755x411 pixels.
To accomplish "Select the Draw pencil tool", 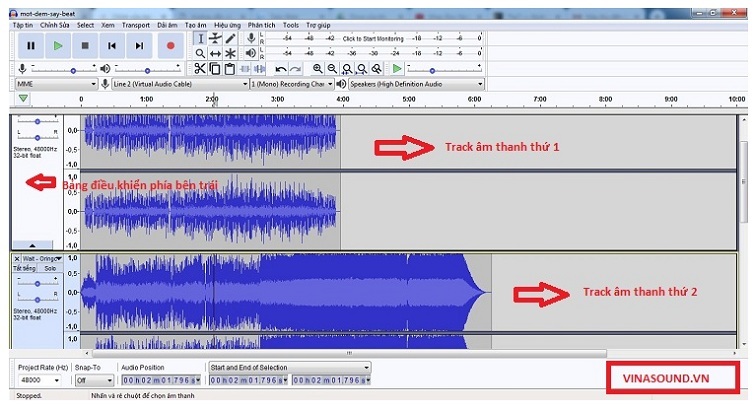I will click(x=230, y=39).
